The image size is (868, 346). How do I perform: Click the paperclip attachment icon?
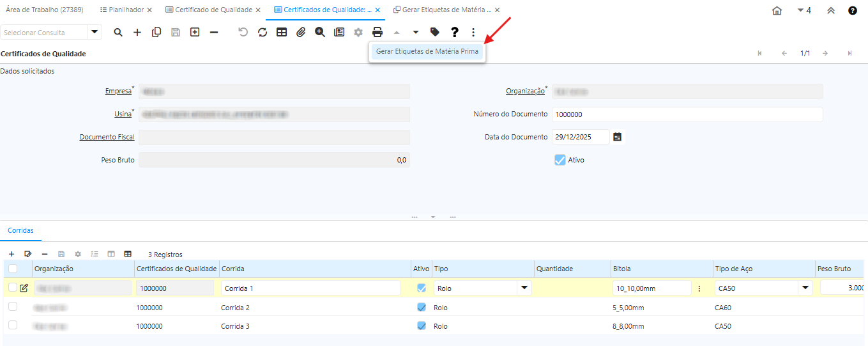301,32
